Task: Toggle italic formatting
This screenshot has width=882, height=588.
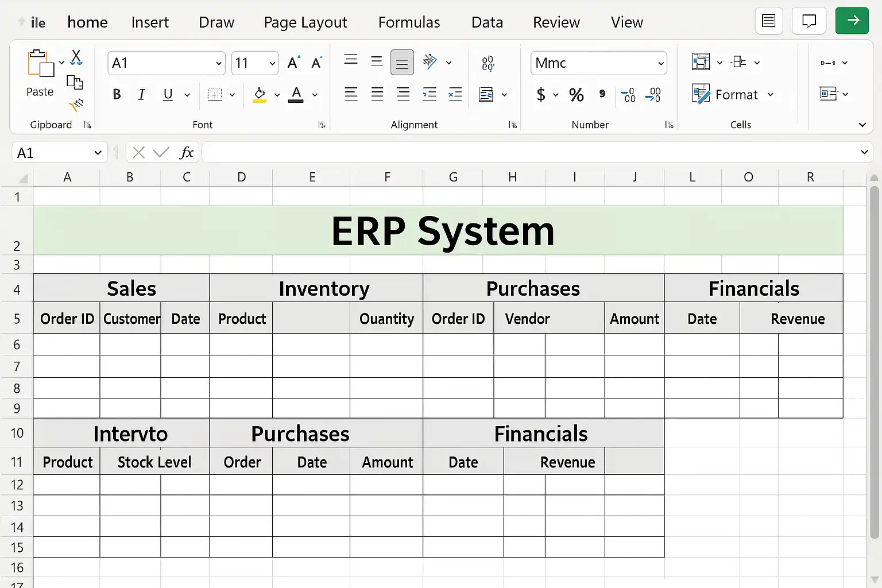Action: (x=141, y=95)
